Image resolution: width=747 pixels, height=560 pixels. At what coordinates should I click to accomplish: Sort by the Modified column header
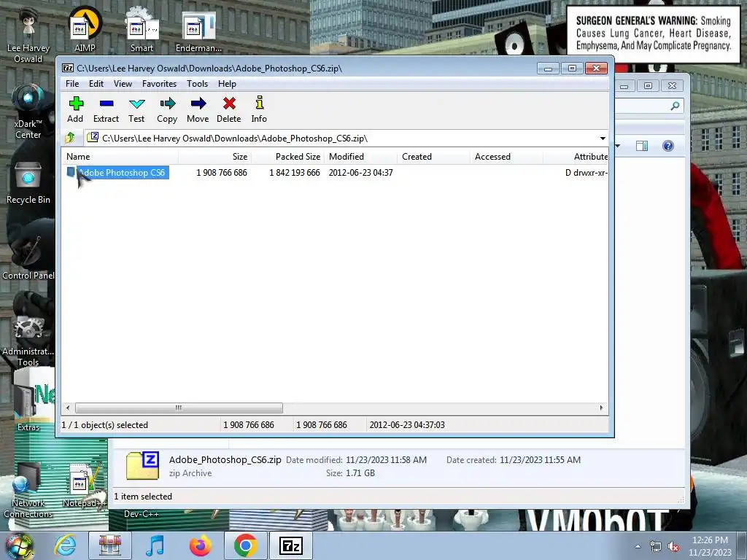[360, 157]
